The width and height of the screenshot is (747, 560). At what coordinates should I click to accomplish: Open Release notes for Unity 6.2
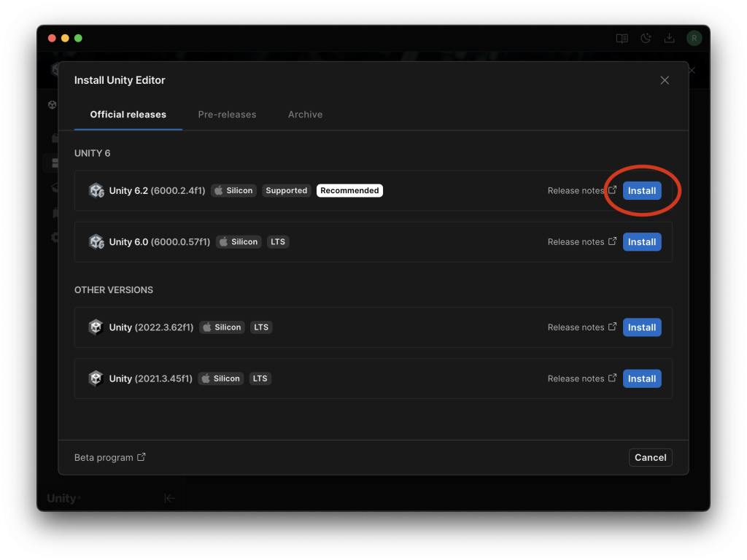581,190
